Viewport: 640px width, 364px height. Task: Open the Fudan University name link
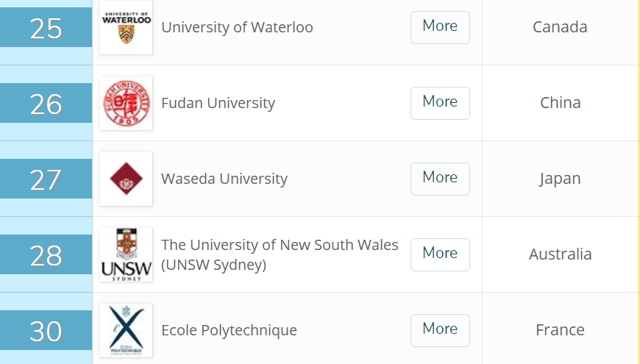(218, 103)
